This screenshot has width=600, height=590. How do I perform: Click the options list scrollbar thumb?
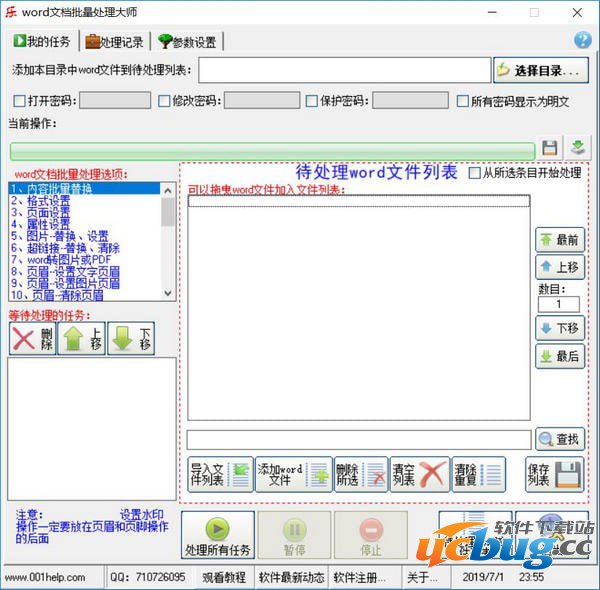[168, 212]
